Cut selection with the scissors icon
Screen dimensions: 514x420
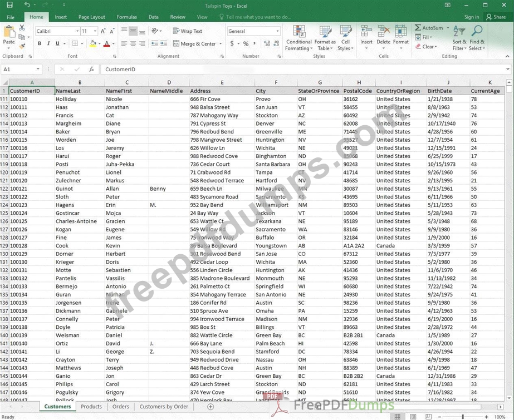22,27
